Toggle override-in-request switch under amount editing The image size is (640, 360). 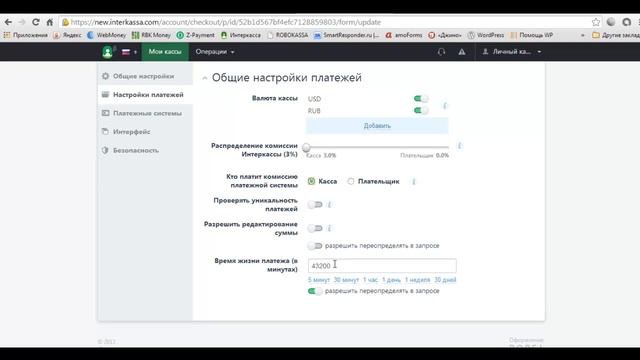pyautogui.click(x=315, y=246)
